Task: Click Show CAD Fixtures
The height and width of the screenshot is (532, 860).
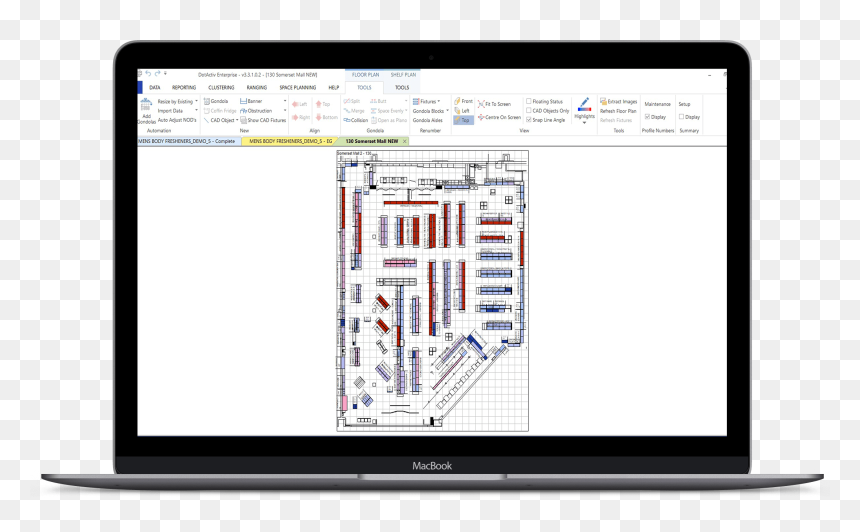Action: point(263,120)
